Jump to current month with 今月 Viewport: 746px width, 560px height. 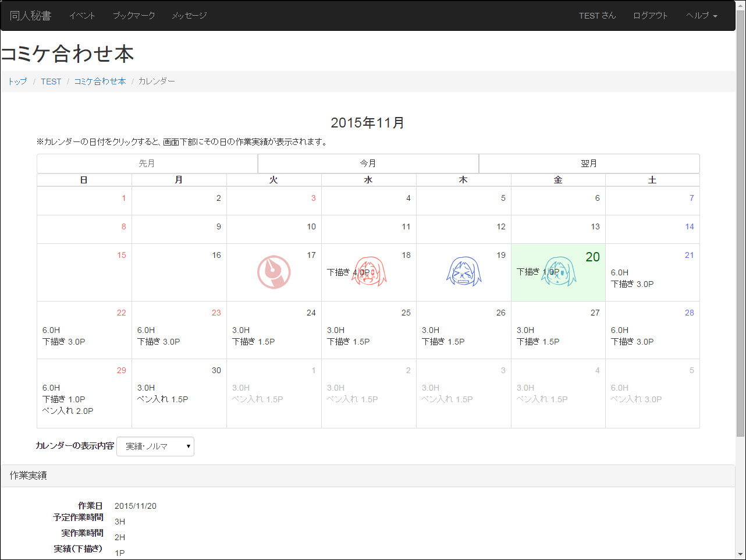pyautogui.click(x=368, y=164)
